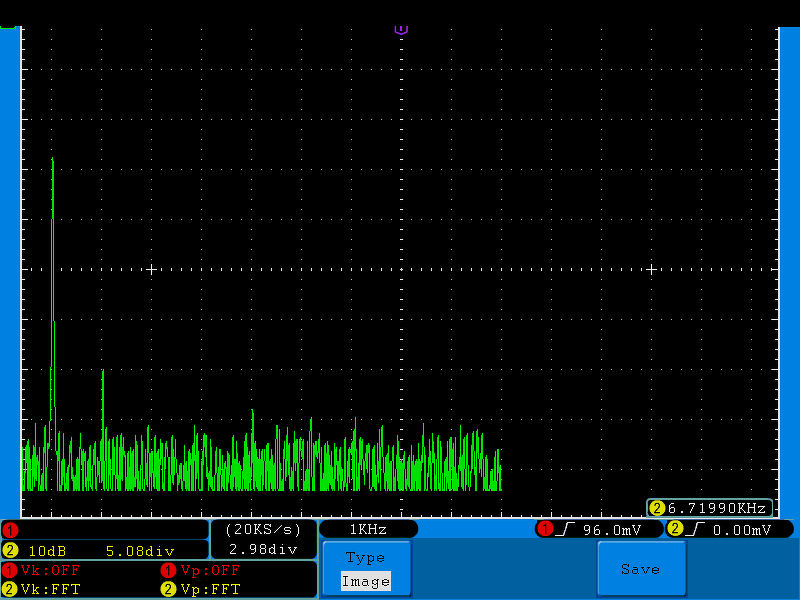The width and height of the screenshot is (800, 600).
Task: Click the red channel 1 indicator icon
Action: [x=10, y=530]
